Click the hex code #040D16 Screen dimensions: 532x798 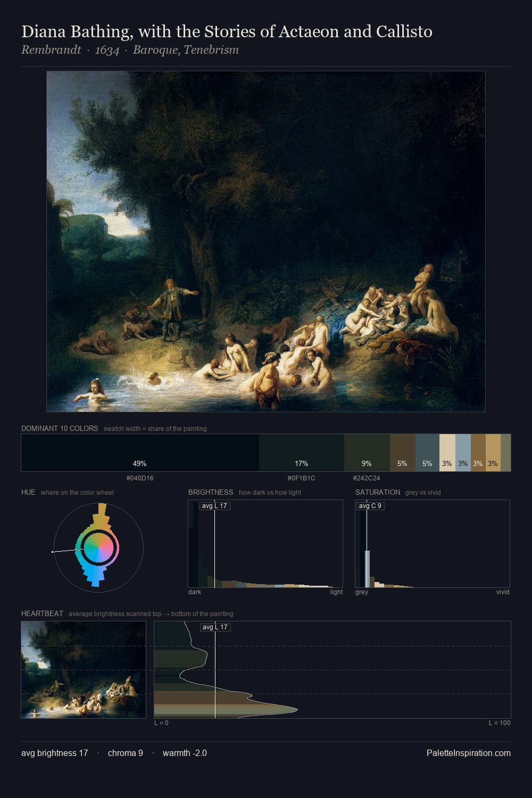click(x=140, y=478)
